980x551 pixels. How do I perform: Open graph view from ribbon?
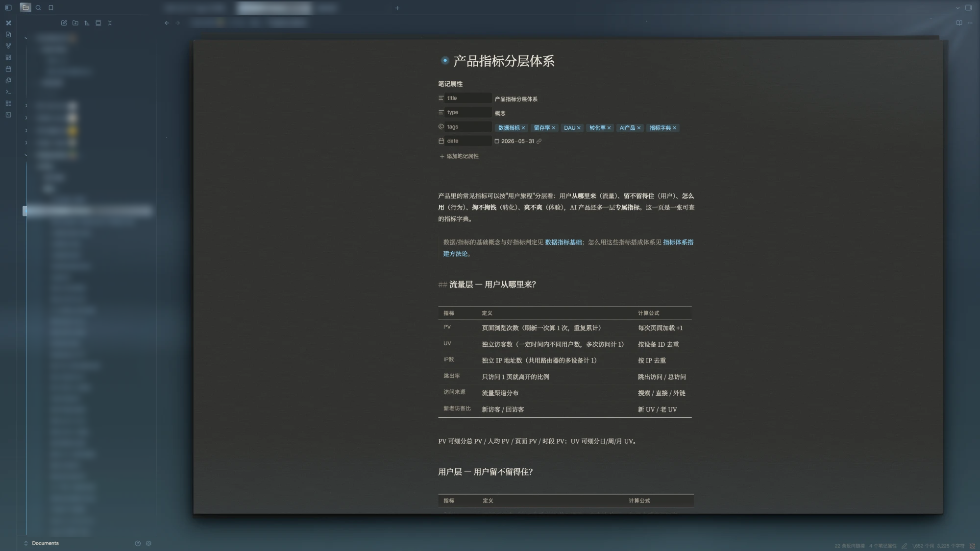pyautogui.click(x=8, y=46)
